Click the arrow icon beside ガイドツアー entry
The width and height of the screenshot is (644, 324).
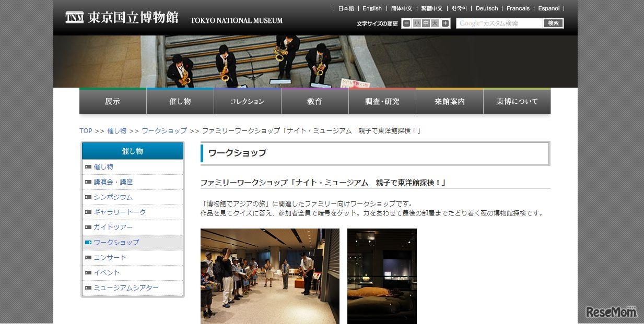88,227
